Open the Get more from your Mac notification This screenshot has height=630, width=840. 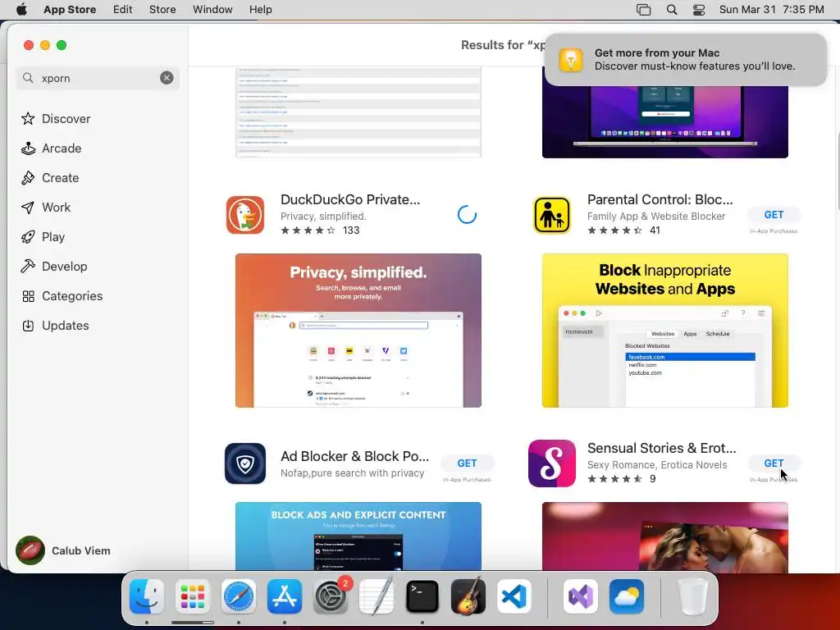pos(686,59)
